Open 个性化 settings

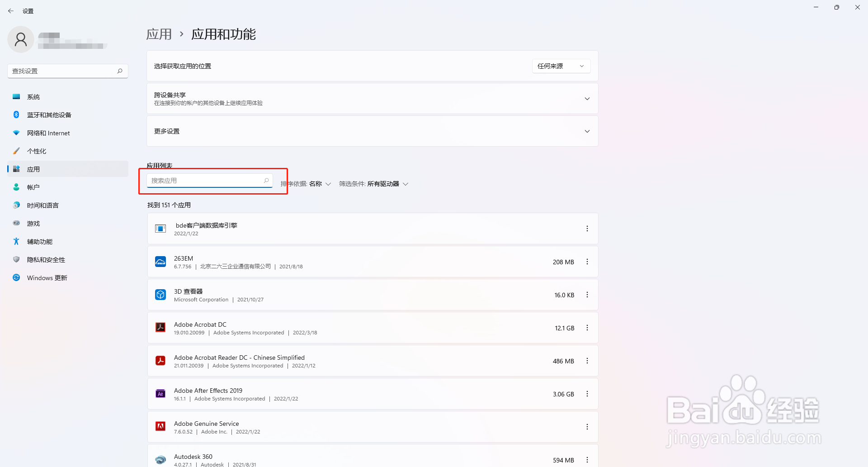(x=68, y=151)
